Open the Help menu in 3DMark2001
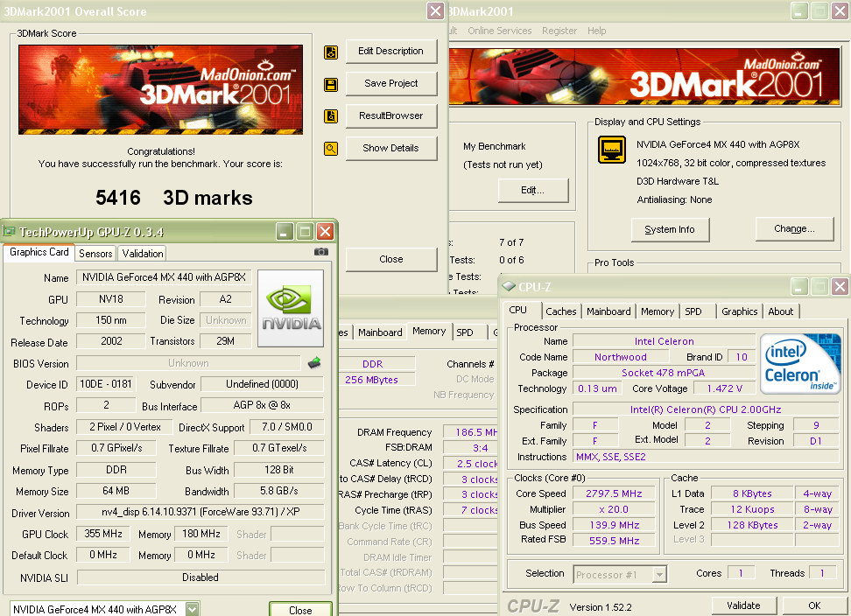Screen dimensions: 851x616 point(596,31)
